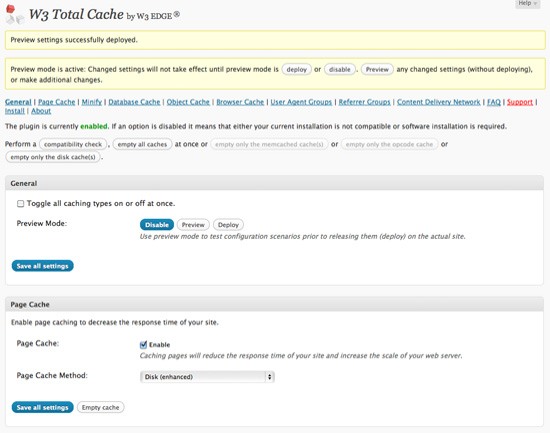This screenshot has width=550, height=433.
Task: Click the Preview button in the yellow notice
Action: (x=377, y=69)
